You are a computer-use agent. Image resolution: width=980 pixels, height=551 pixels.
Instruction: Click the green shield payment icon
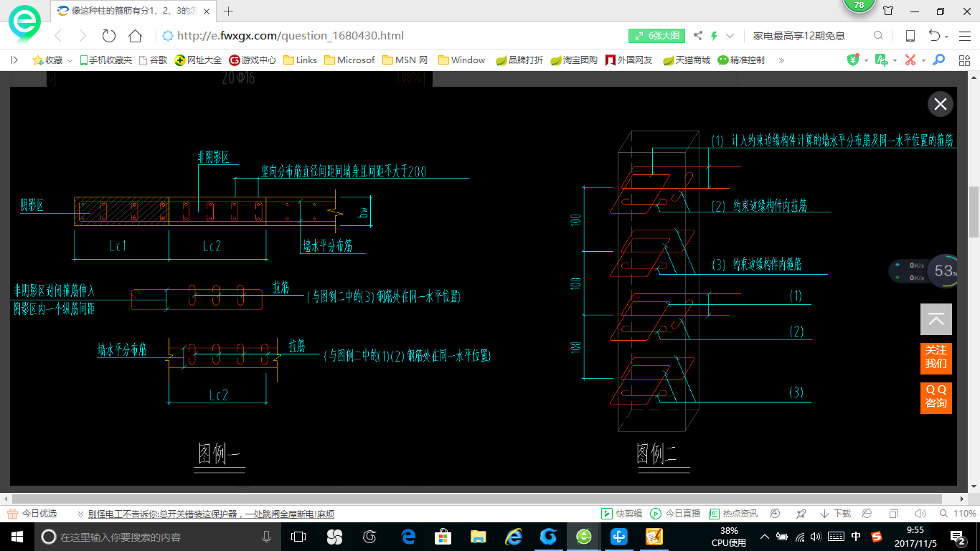tap(853, 60)
